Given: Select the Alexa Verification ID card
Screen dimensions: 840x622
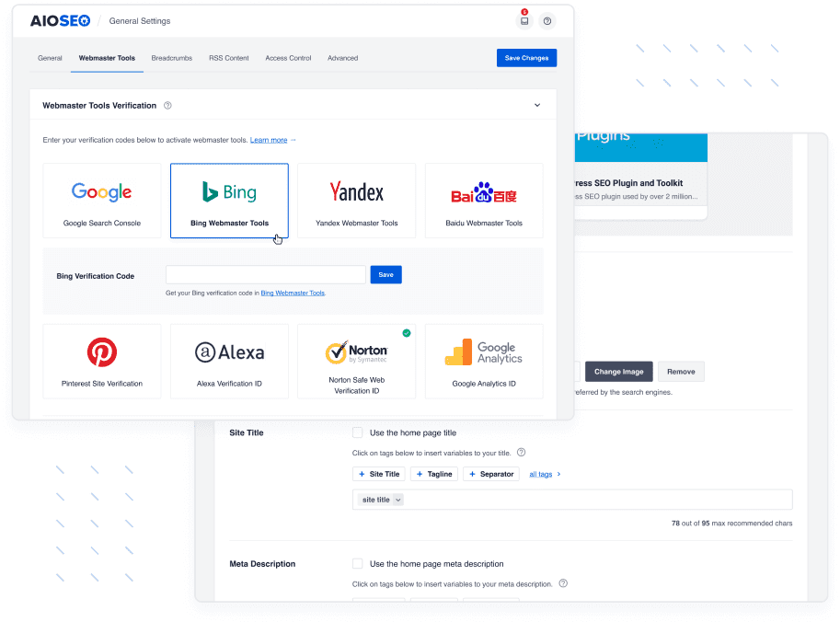Looking at the screenshot, I should (x=229, y=361).
